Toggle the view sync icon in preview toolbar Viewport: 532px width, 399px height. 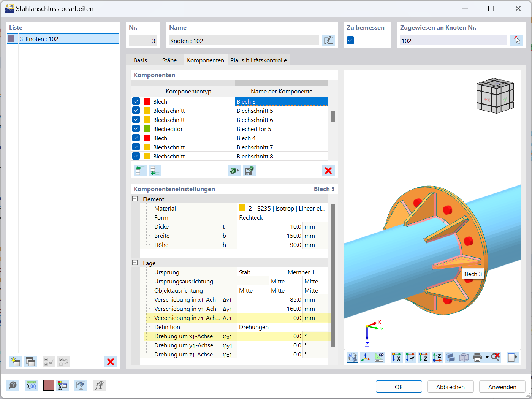click(x=352, y=357)
